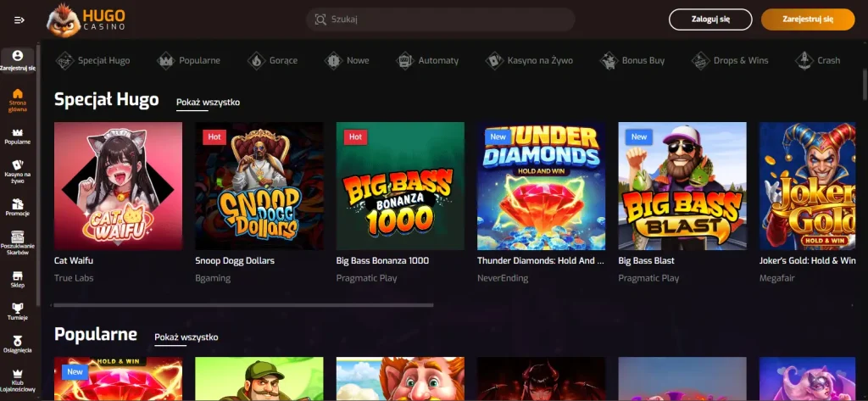Click the Specjał Hugo category icon
The width and height of the screenshot is (868, 401).
point(64,60)
